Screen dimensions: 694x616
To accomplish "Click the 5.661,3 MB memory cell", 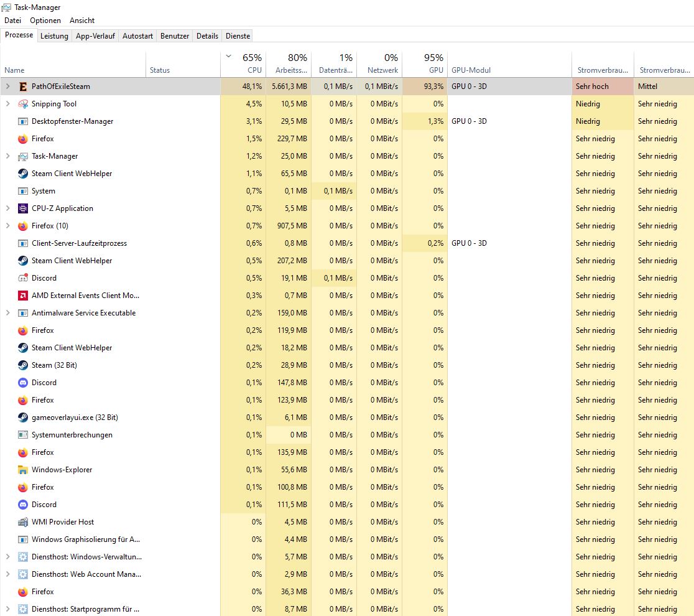I will 289,86.
